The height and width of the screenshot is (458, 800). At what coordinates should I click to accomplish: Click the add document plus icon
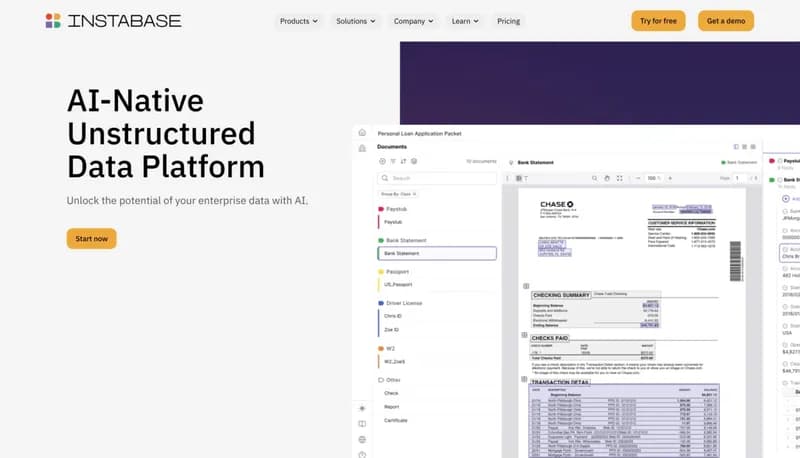(382, 161)
